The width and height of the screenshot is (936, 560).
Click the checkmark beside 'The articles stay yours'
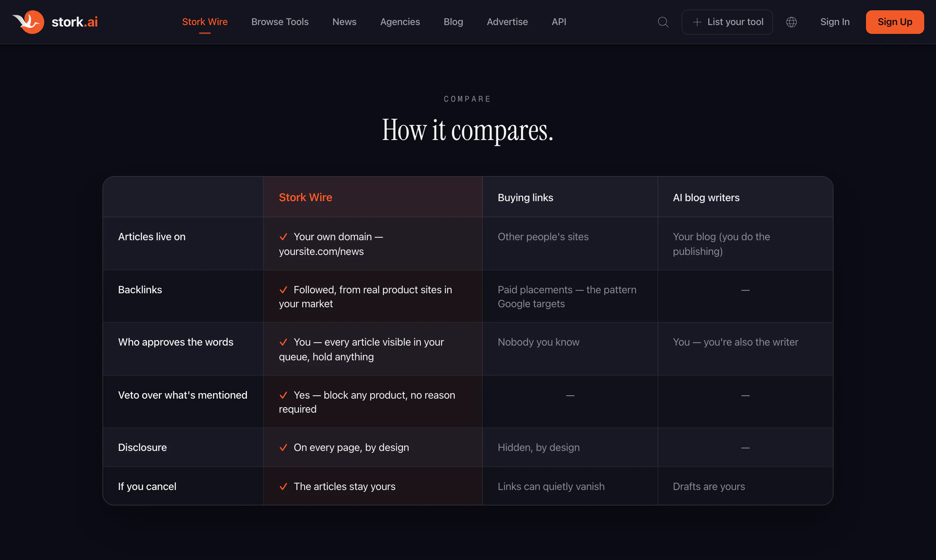[283, 487]
